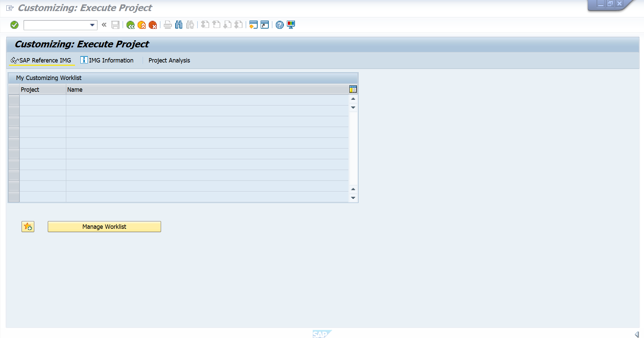Click the green Enter checkmark icon
This screenshot has height=338, width=644.
[x=14, y=25]
